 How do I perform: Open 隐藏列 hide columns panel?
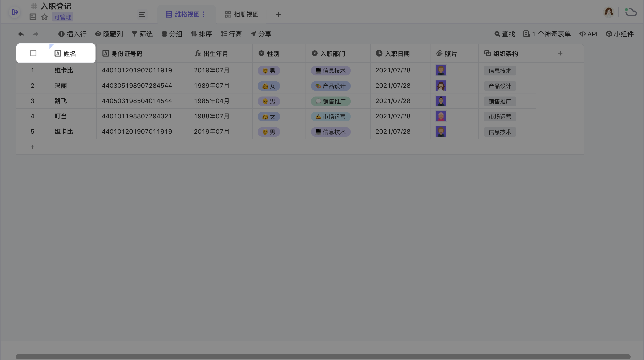click(x=109, y=34)
